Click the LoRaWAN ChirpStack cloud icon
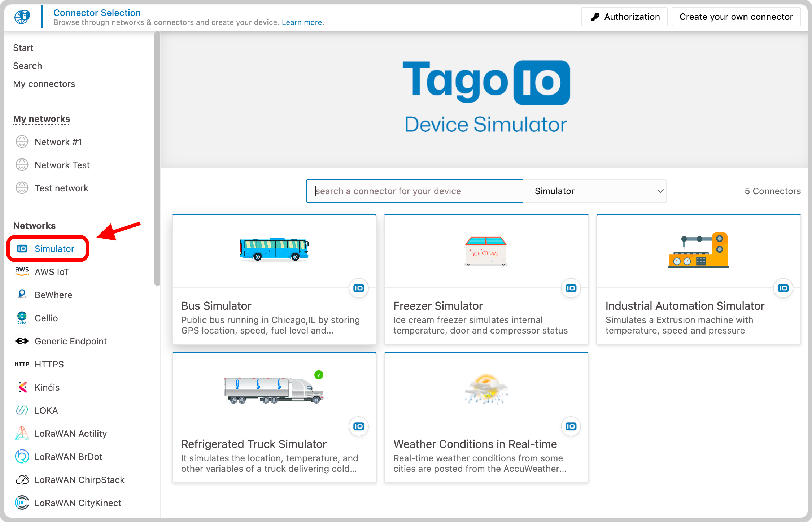 tap(22, 479)
